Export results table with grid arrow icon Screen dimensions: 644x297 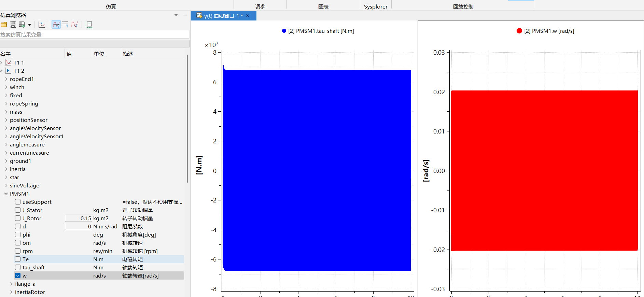tap(22, 25)
